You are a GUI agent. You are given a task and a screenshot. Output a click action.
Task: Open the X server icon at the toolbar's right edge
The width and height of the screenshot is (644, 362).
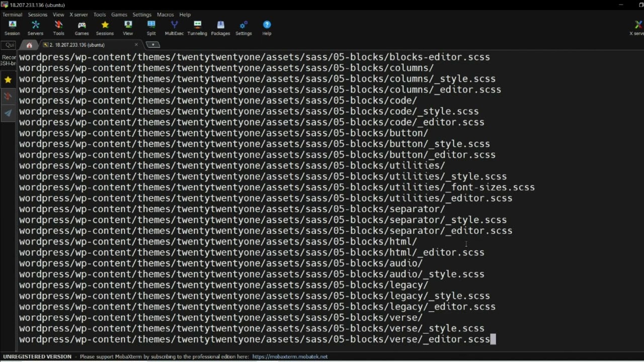tap(637, 28)
